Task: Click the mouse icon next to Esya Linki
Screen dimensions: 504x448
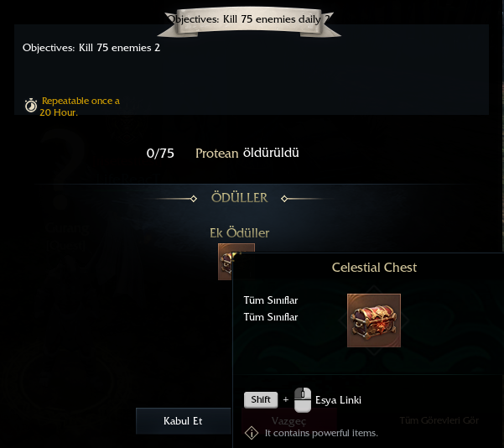Action: tap(303, 400)
